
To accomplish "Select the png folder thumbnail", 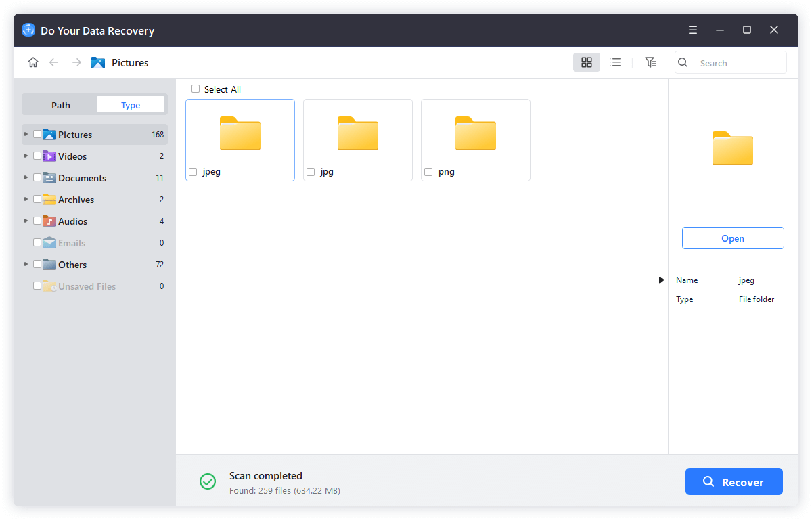I will [x=475, y=134].
